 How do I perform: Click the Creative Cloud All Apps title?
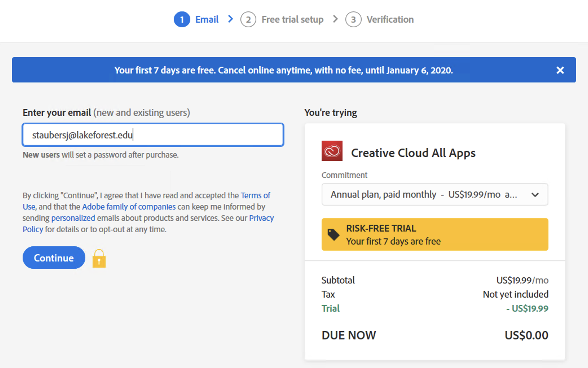click(x=413, y=153)
